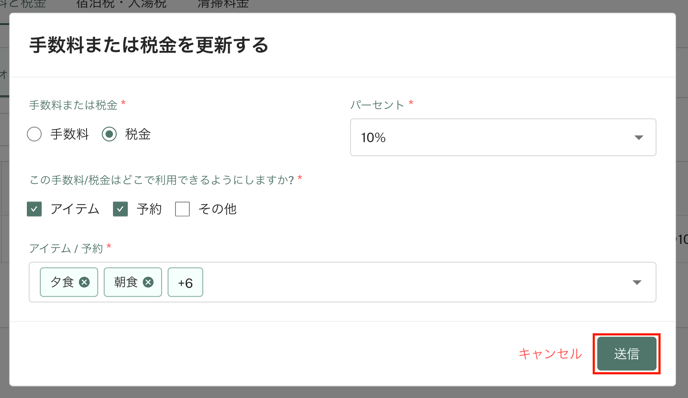
Task: Enable the その他 checkbox
Action: click(x=183, y=209)
